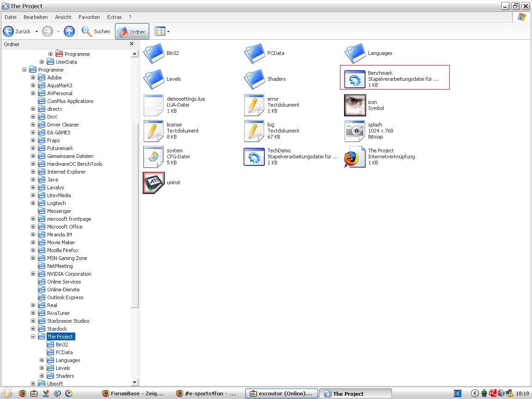The width and height of the screenshot is (532, 399).
Task: Open the Bearbeiten menu
Action: (x=36, y=17)
